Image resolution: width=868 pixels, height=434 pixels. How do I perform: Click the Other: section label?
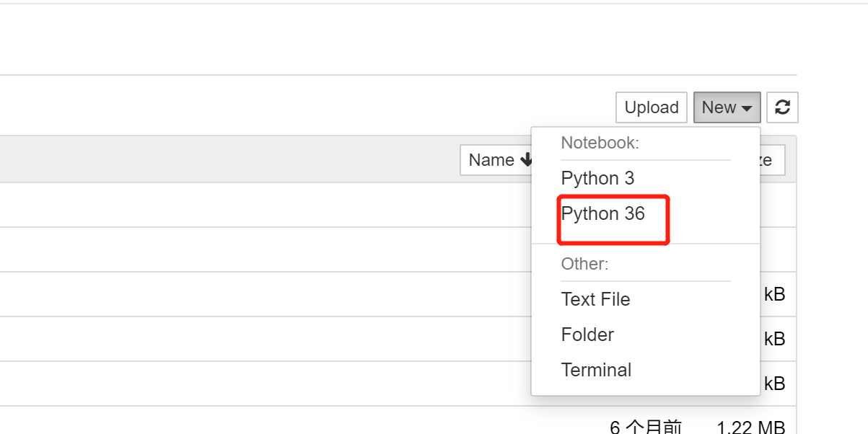(x=584, y=264)
